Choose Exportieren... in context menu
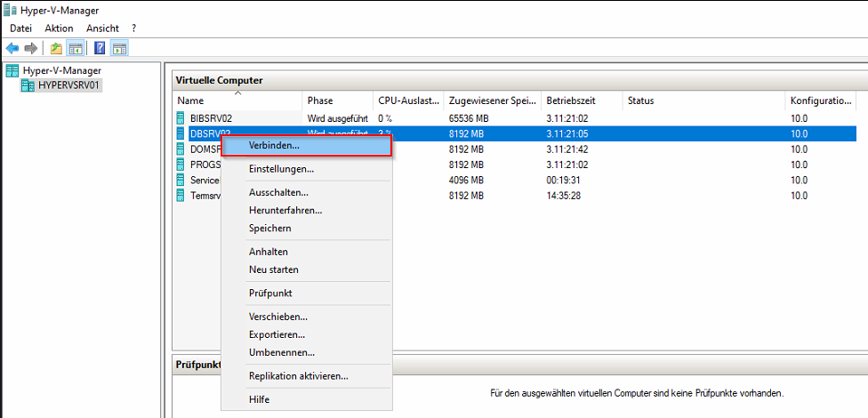The width and height of the screenshot is (868, 418). pos(306,335)
